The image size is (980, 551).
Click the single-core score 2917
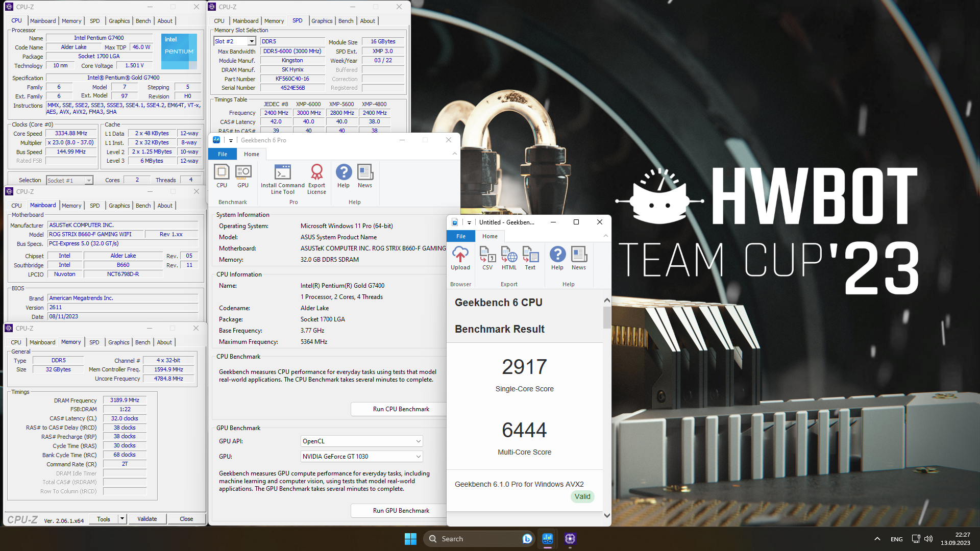pyautogui.click(x=524, y=367)
